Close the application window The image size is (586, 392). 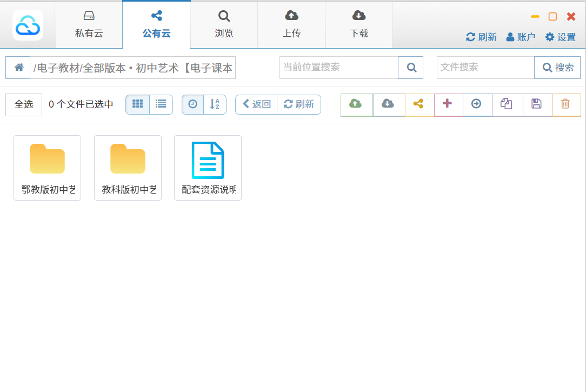click(571, 16)
